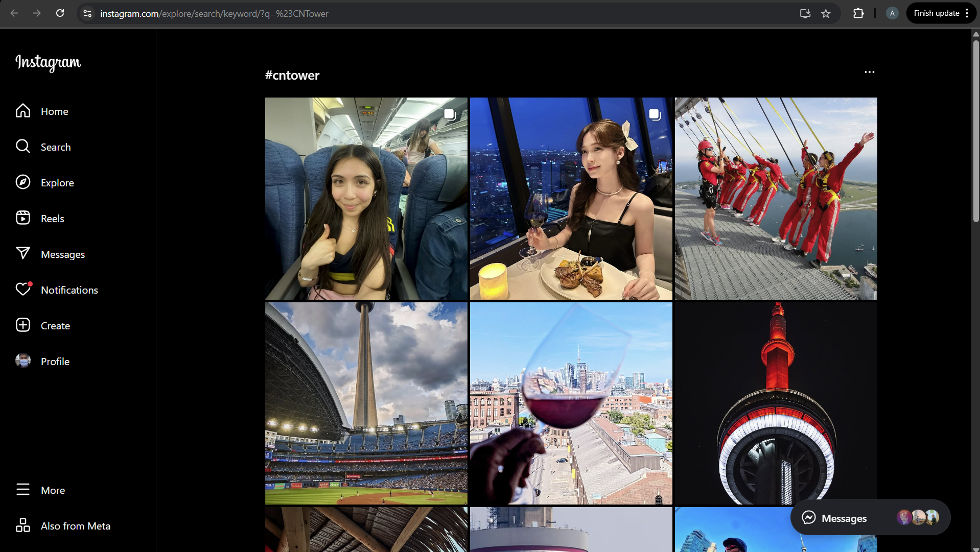Click the address bar URL
The height and width of the screenshot is (552, 980).
click(x=214, y=14)
